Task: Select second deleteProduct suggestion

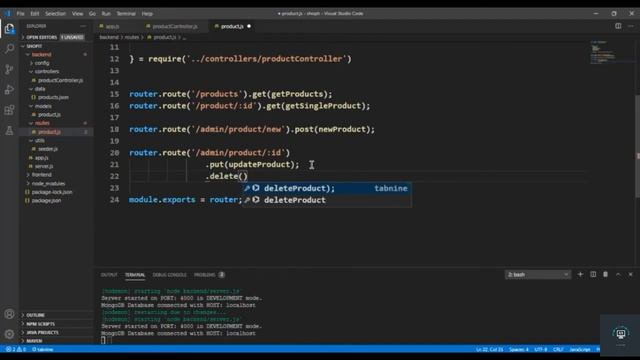Action: pyautogui.click(x=327, y=200)
